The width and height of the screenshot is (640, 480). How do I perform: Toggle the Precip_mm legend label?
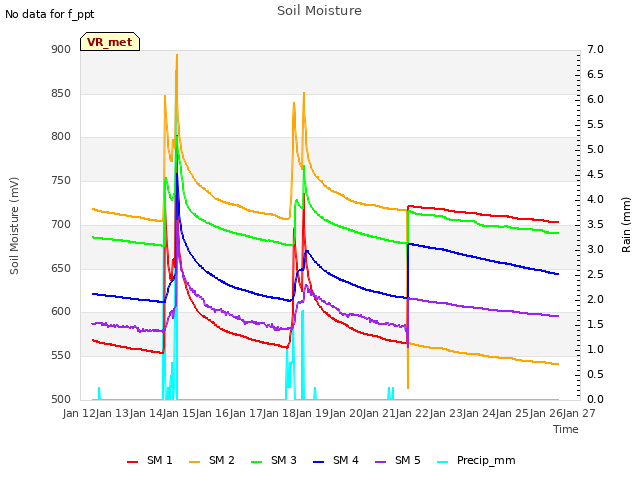(486, 461)
